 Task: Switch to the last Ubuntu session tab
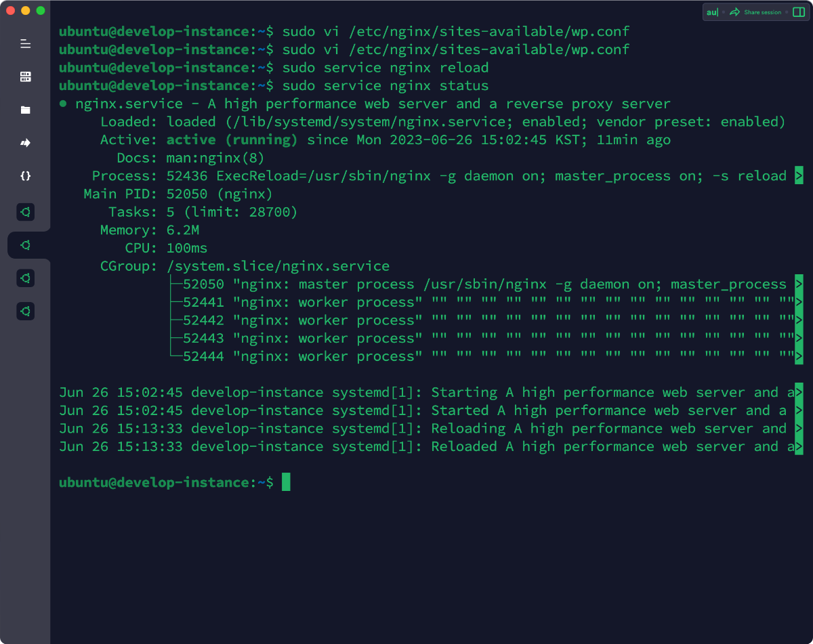tap(25, 312)
